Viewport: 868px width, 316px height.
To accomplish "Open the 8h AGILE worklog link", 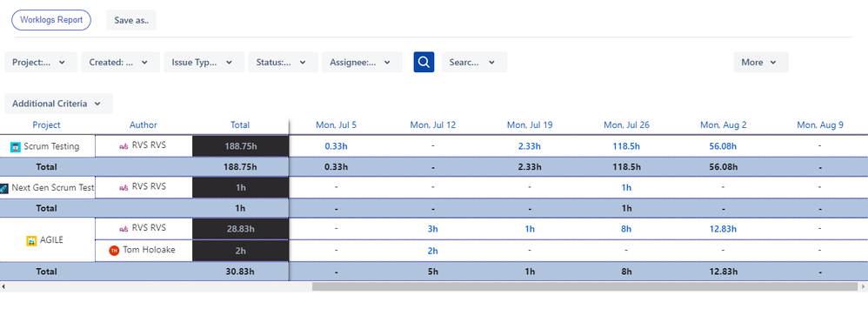I will [x=626, y=229].
